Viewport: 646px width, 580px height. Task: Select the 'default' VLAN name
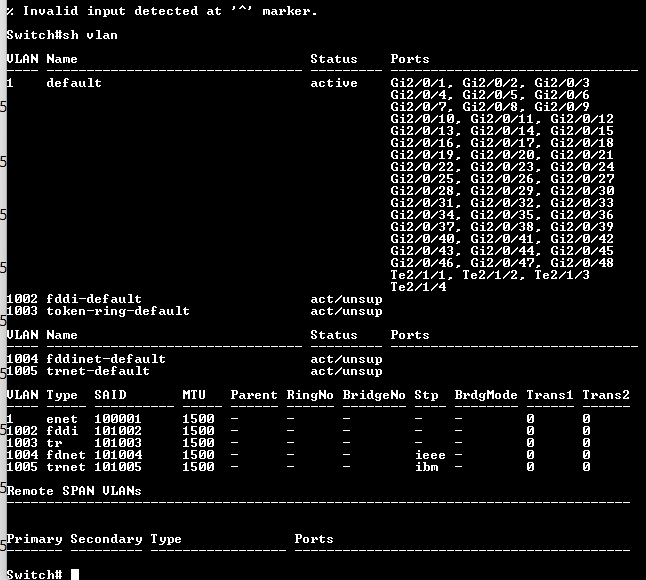(x=73, y=83)
